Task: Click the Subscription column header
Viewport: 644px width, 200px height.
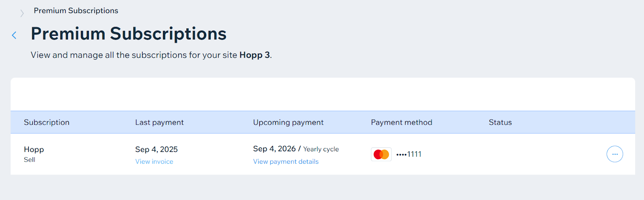Action: [47, 122]
